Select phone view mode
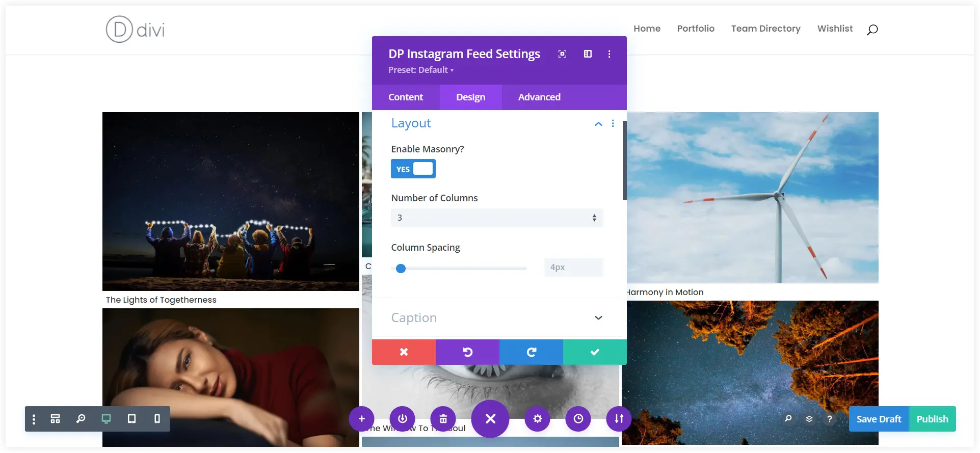 [x=157, y=419]
